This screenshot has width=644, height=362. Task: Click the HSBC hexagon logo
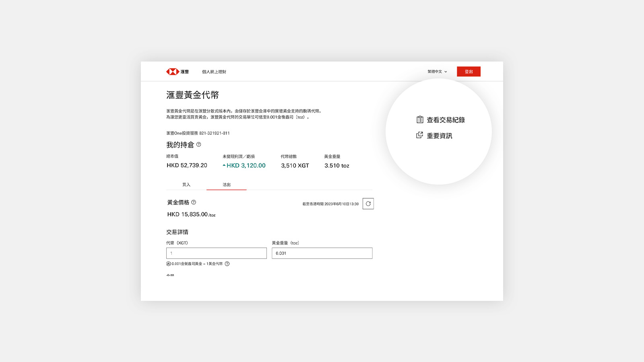(x=172, y=72)
